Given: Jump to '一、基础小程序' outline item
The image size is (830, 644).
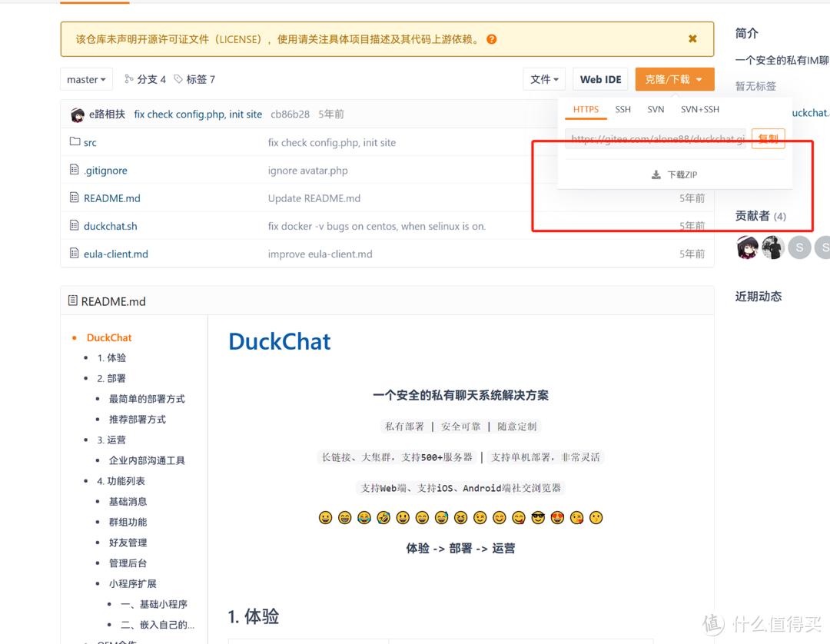Looking at the screenshot, I should (x=154, y=604).
